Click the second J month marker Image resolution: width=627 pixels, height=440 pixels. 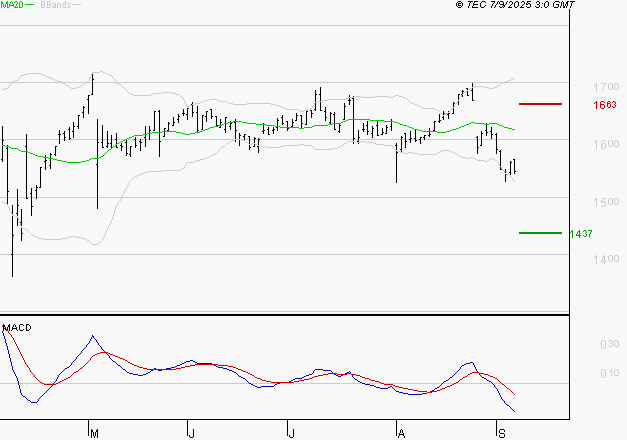[x=292, y=434]
